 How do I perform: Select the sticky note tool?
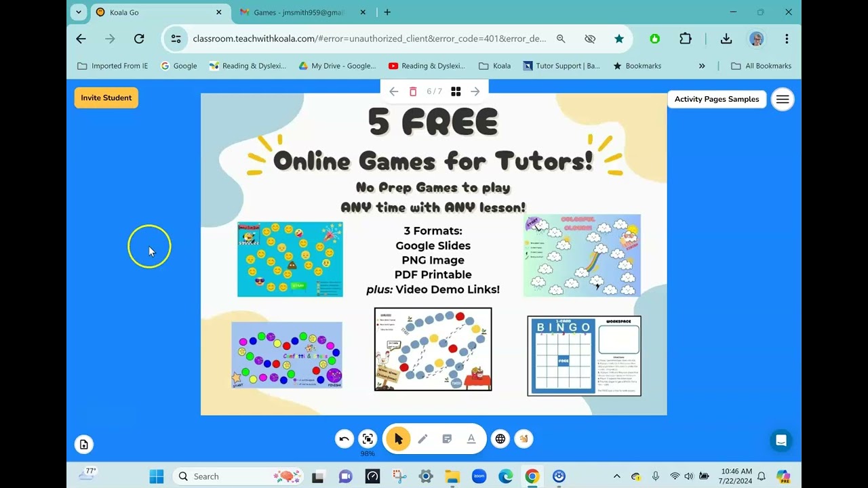[x=447, y=439]
